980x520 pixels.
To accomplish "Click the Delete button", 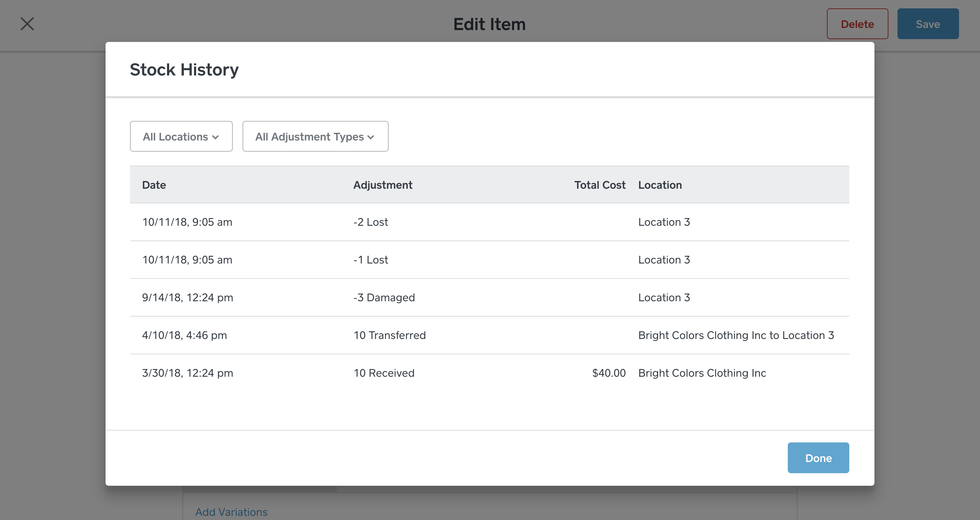I will click(857, 24).
